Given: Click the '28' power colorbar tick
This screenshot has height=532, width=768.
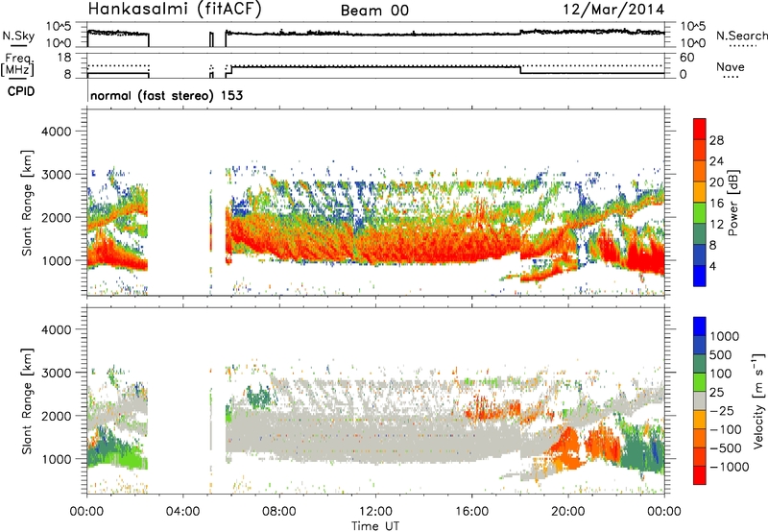Looking at the screenshot, I should [716, 140].
